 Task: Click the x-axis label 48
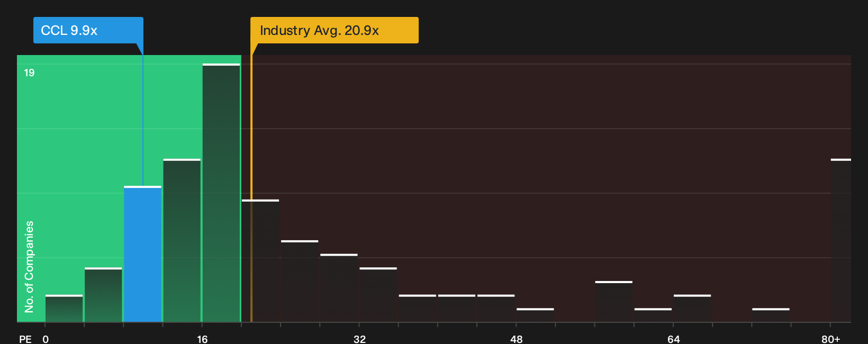(x=517, y=339)
